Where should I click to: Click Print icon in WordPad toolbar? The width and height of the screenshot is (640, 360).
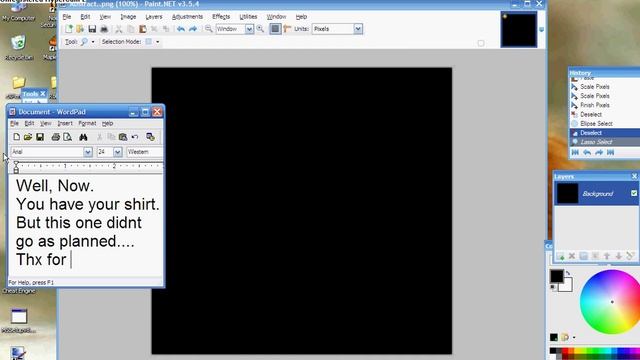click(56, 137)
